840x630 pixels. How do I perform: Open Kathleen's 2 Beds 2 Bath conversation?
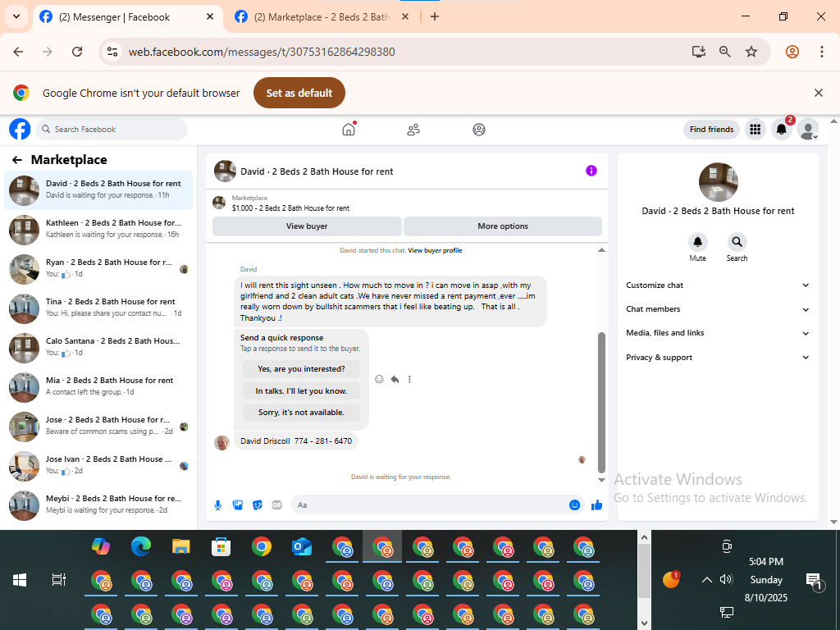point(98,230)
